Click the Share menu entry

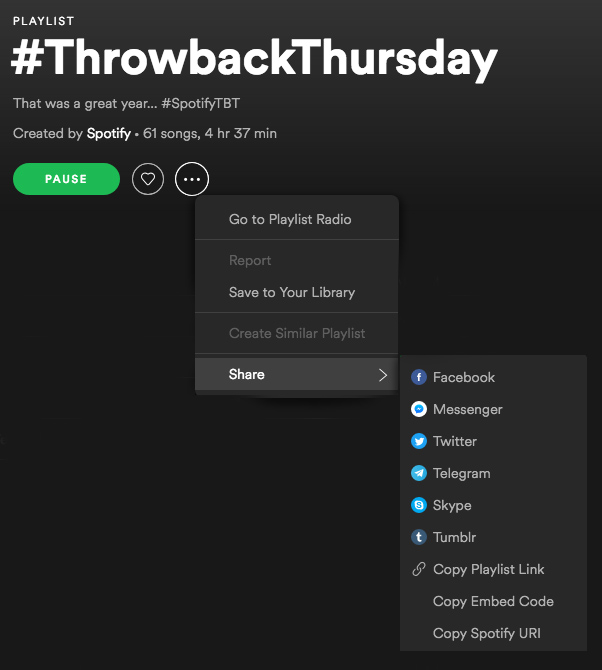pos(247,375)
